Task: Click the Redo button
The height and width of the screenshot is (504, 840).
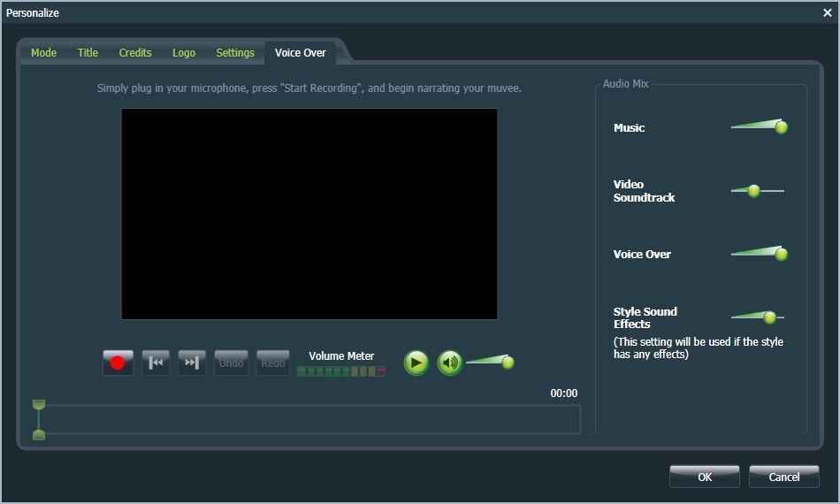Action: click(x=272, y=363)
